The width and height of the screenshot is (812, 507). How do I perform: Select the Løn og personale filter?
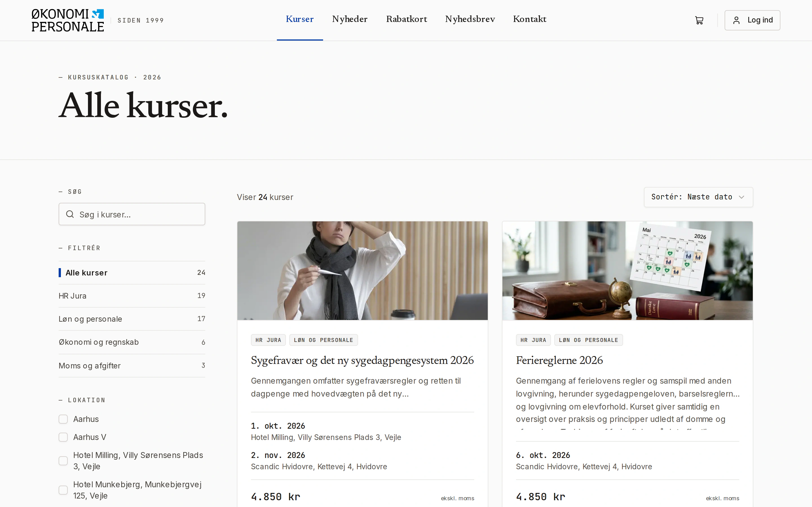point(132,319)
